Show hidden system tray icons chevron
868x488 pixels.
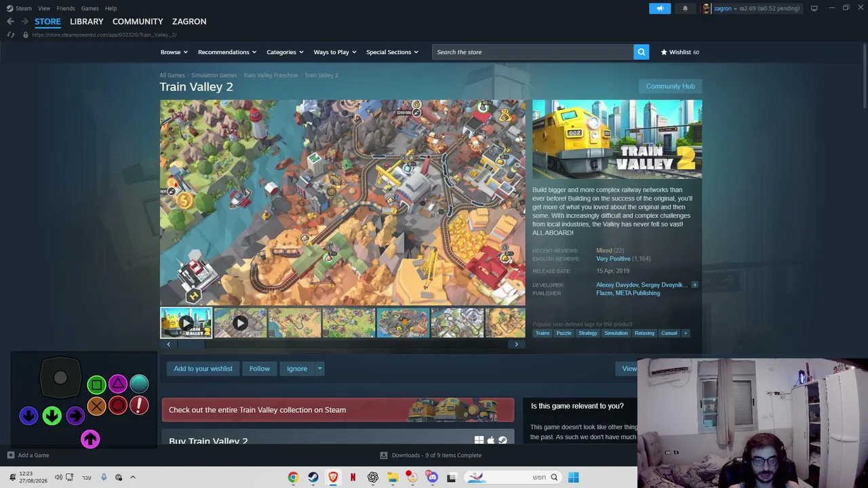[x=133, y=477]
